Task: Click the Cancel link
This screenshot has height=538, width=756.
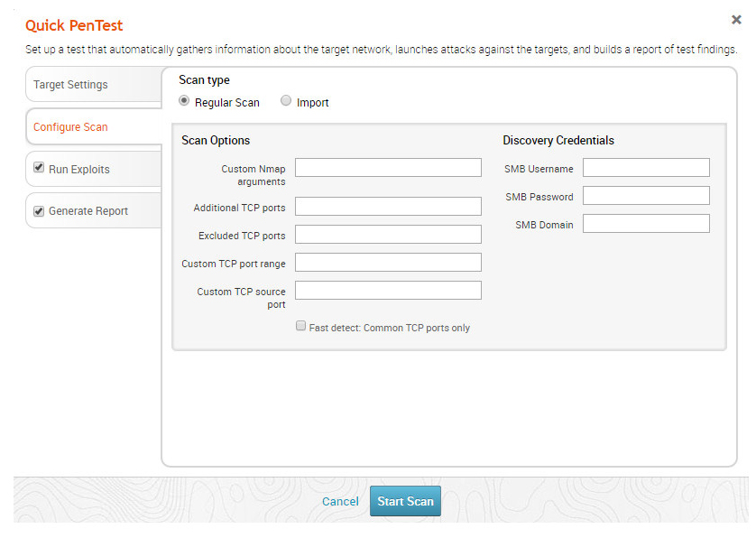Action: click(340, 502)
